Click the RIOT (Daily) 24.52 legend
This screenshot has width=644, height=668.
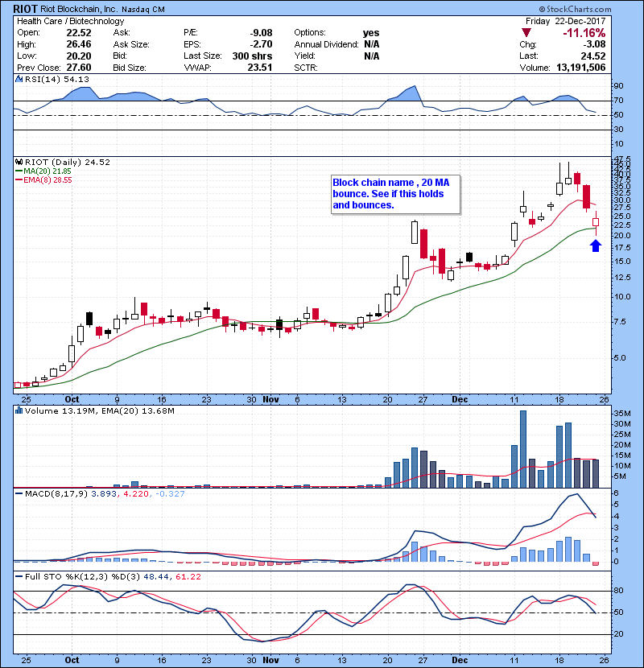pyautogui.click(x=68, y=163)
